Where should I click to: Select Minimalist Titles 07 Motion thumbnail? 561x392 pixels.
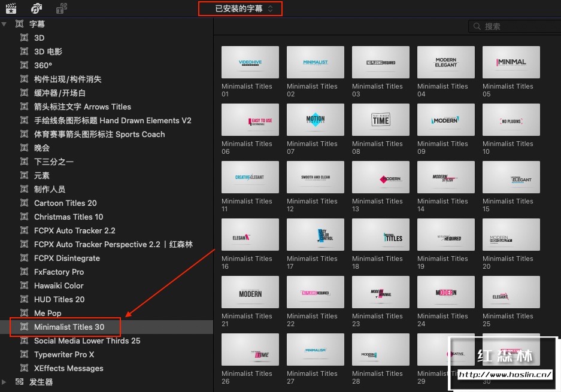click(315, 120)
